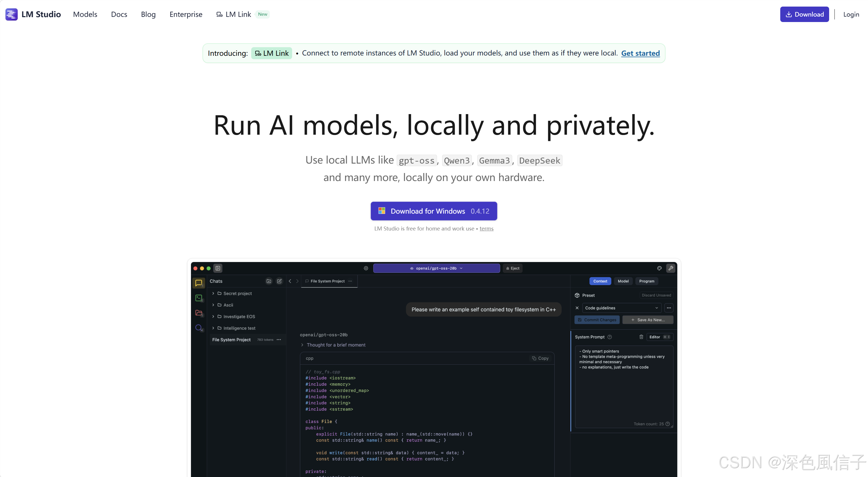
Task: Click the Eject model button
Action: [512, 268]
